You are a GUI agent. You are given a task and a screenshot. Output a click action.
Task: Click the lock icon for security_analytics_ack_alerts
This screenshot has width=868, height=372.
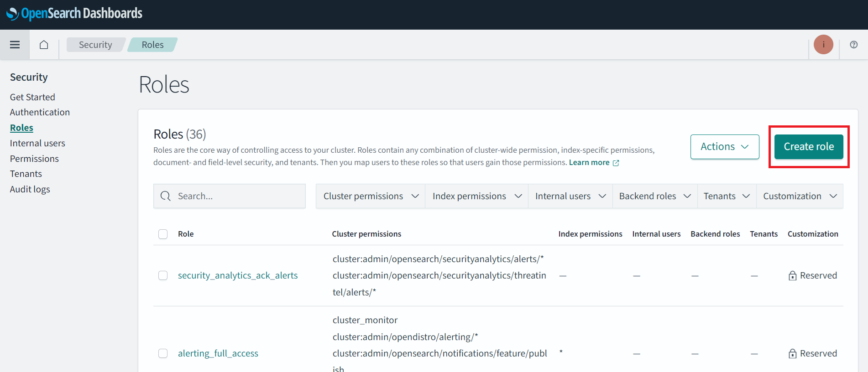[792, 275]
